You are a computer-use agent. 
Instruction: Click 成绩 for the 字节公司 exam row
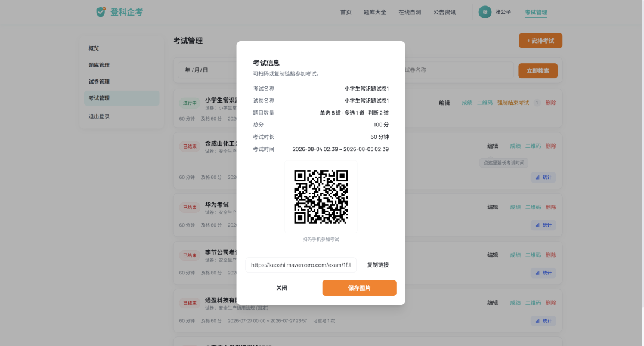[515, 255]
